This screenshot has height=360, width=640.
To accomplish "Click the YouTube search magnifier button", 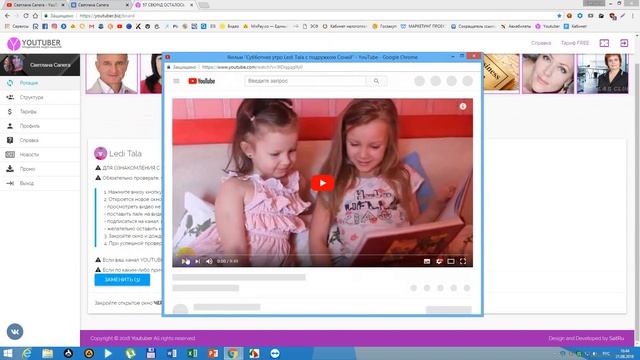I will click(x=376, y=81).
